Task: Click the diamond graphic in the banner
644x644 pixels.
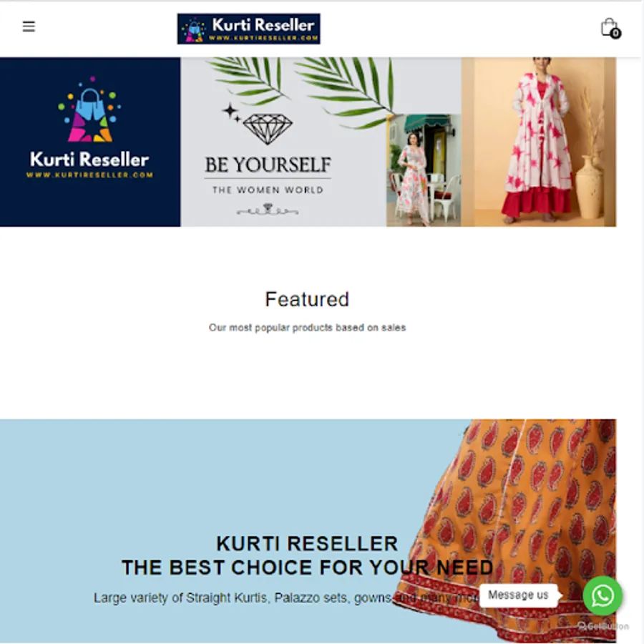Action: coord(268,129)
